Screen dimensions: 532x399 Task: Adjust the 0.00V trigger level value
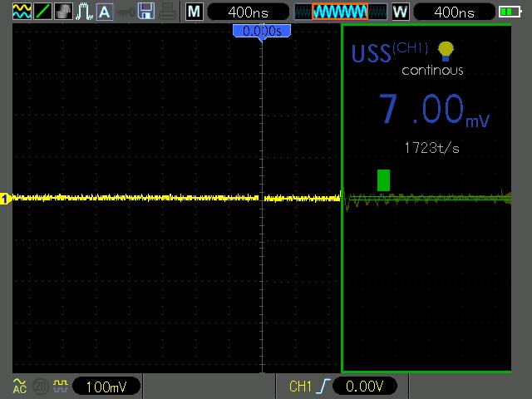pos(364,386)
